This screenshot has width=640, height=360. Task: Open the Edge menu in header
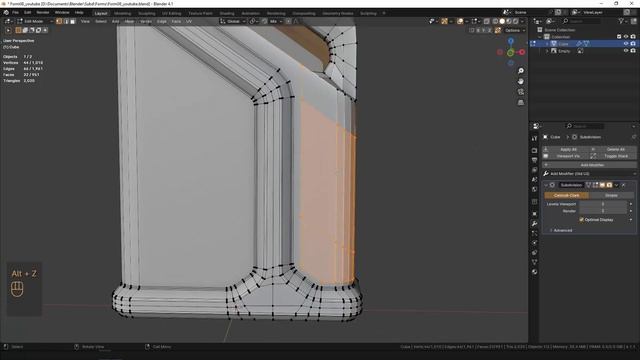point(162,21)
